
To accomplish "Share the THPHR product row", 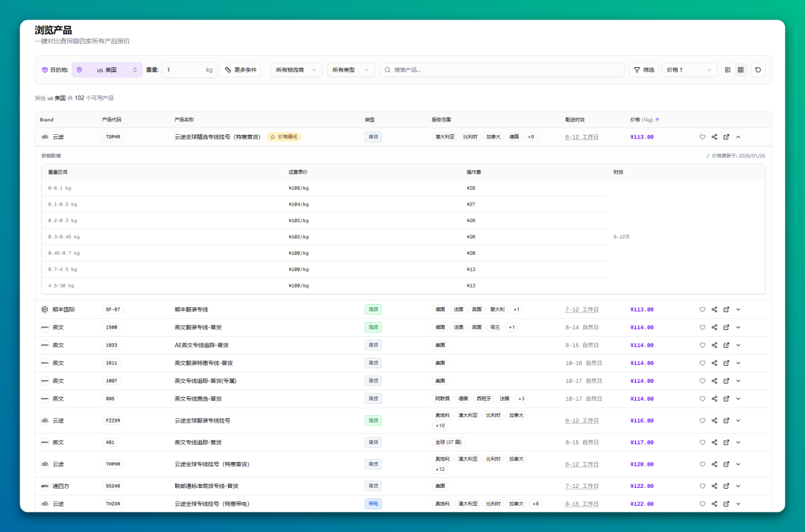I will point(714,464).
